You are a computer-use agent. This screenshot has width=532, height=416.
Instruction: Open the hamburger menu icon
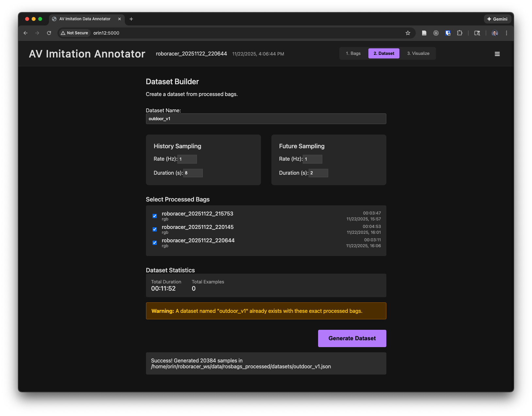pyautogui.click(x=497, y=54)
